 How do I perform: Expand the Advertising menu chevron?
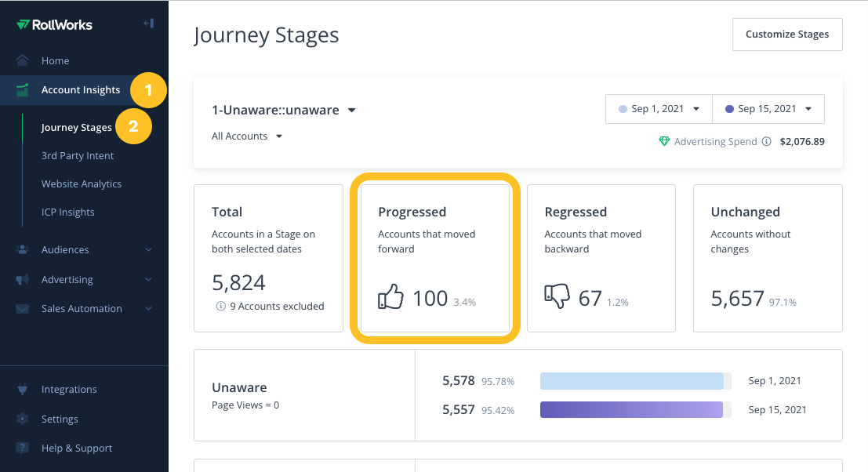click(x=148, y=279)
